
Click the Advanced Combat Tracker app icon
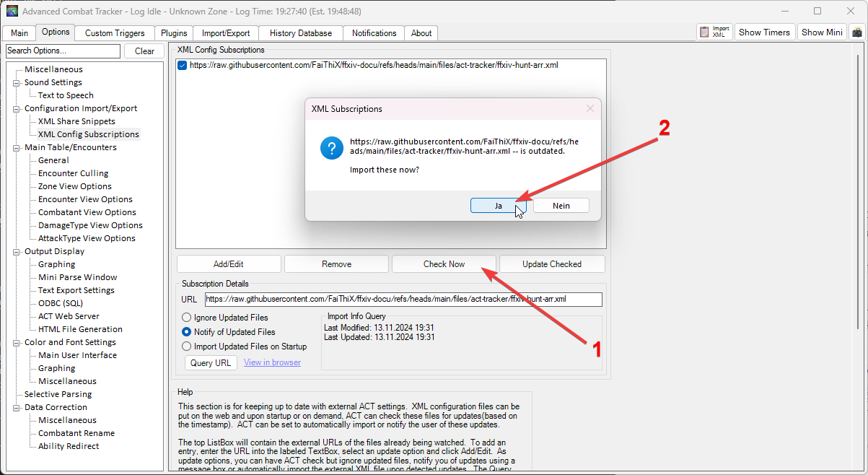point(12,11)
